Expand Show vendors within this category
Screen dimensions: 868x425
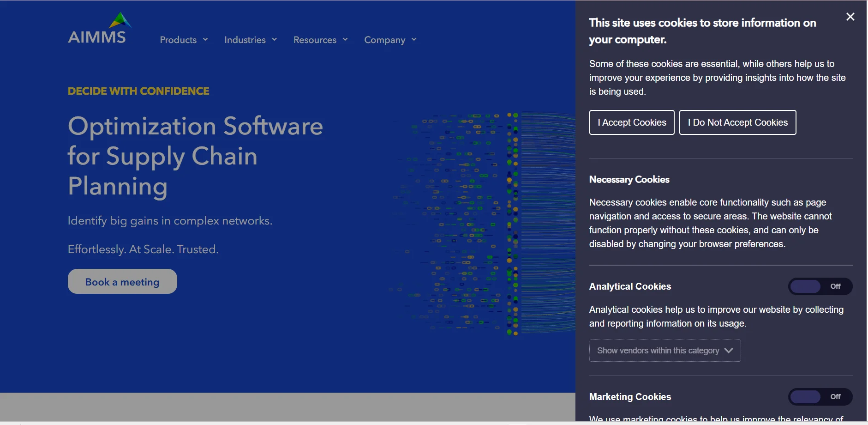click(658, 351)
